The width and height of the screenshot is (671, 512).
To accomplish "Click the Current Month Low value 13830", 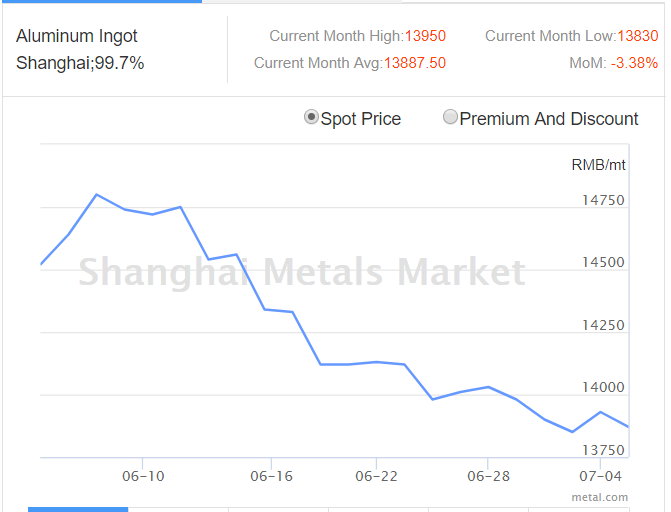I will pyautogui.click(x=637, y=36).
